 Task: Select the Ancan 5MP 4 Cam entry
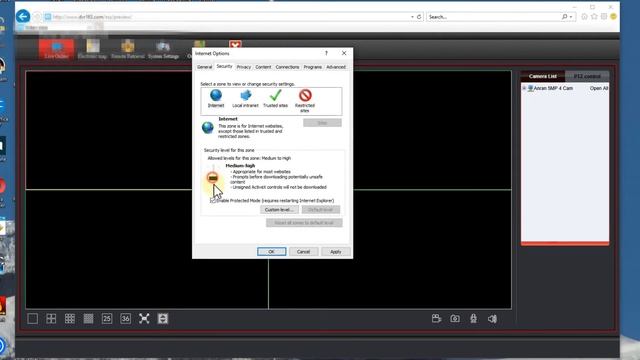(553, 88)
